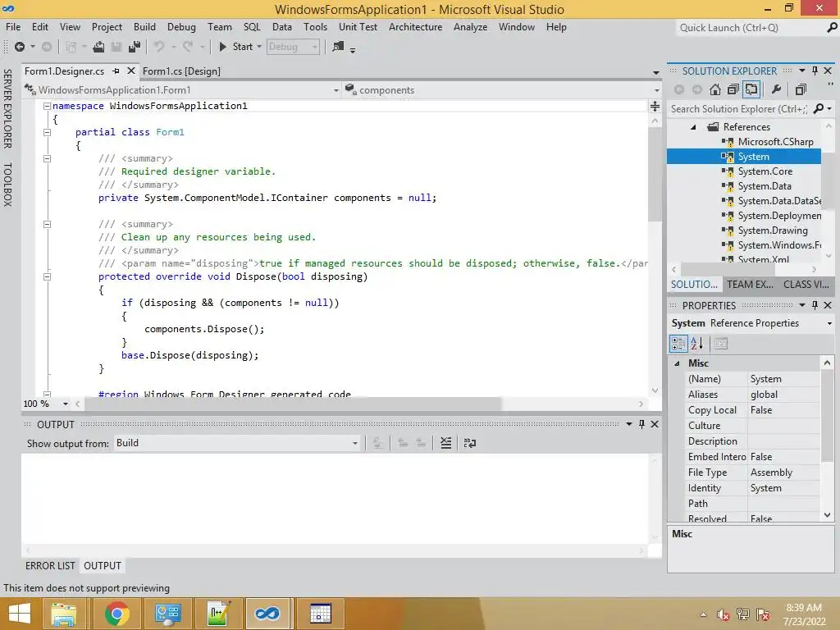Image resolution: width=840 pixels, height=630 pixels.
Task: Open the Start button dropdown arrow
Action: click(259, 47)
